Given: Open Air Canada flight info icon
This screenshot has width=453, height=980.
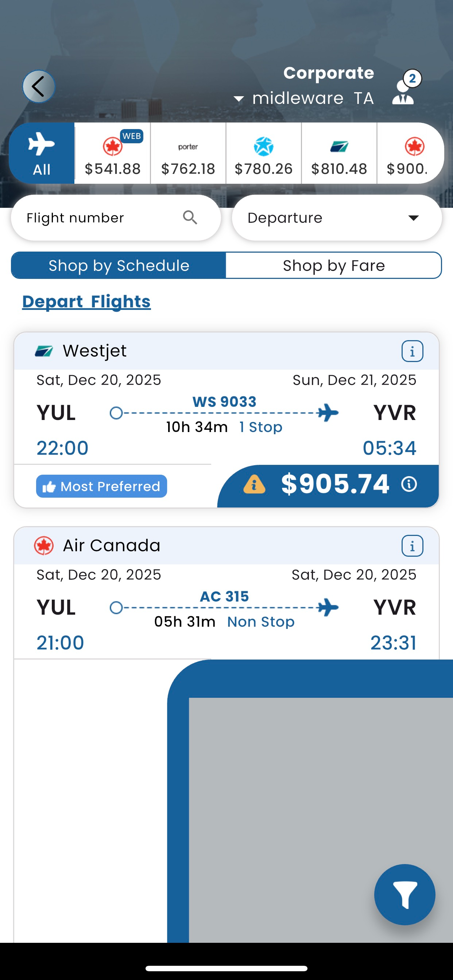Looking at the screenshot, I should pyautogui.click(x=412, y=546).
